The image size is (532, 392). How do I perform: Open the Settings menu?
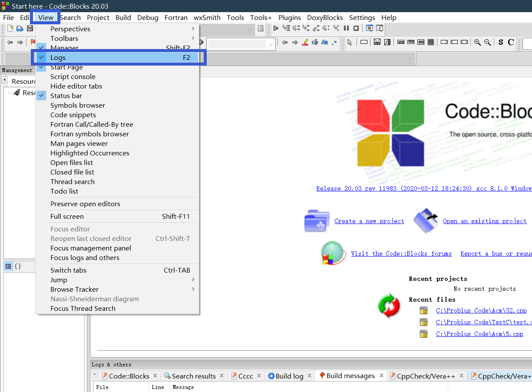click(x=362, y=17)
